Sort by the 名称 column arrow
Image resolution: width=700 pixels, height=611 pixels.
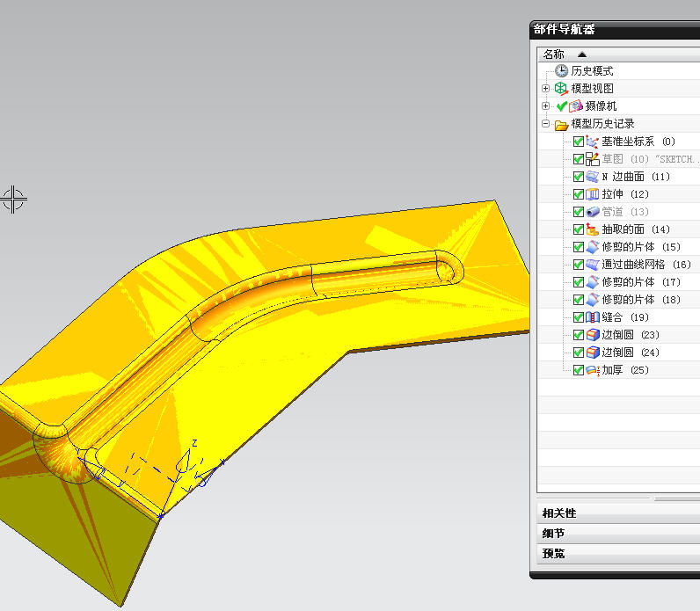581,55
